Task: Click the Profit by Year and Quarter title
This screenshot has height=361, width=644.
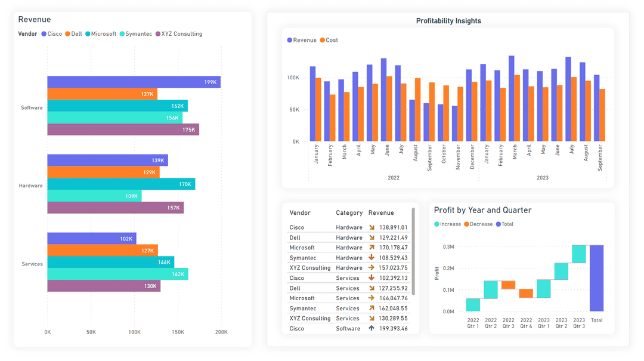Action: 482,210
